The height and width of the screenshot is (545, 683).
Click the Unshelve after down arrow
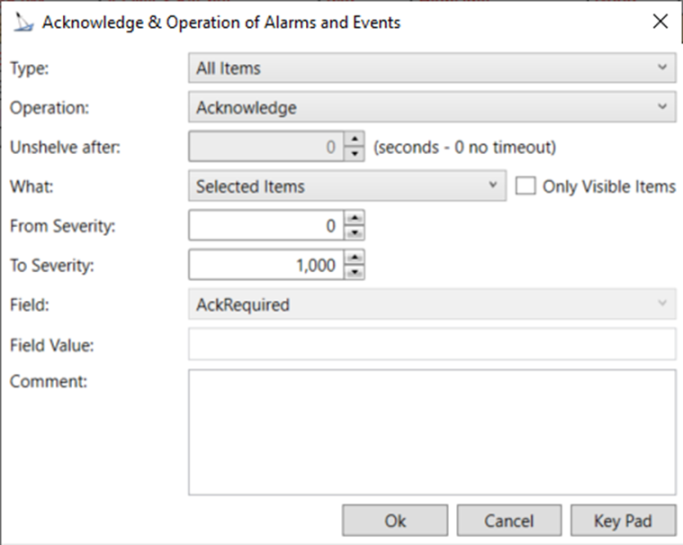pyautogui.click(x=354, y=153)
